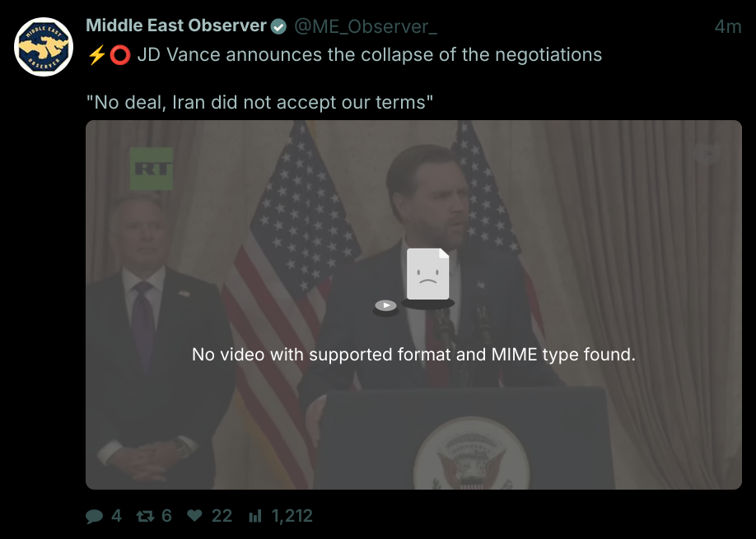Screen dimensions: 756x539
Task: Click the verified checkmark badge
Action: [278, 26]
